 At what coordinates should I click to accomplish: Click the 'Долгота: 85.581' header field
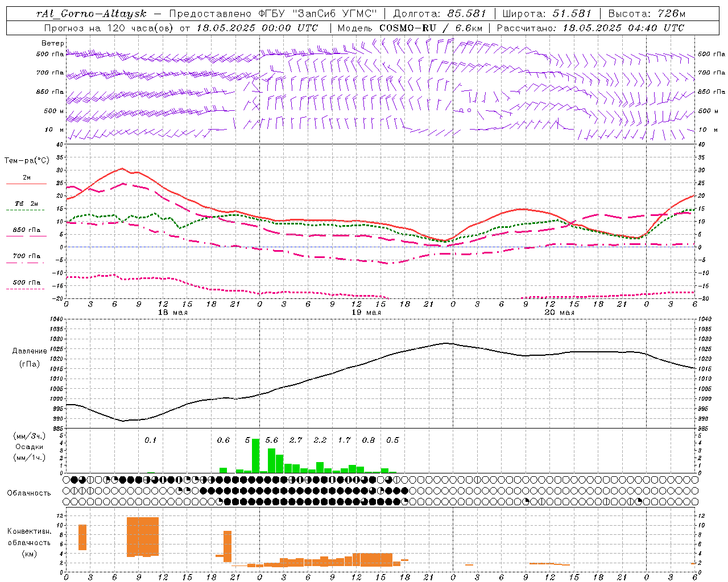point(440,14)
